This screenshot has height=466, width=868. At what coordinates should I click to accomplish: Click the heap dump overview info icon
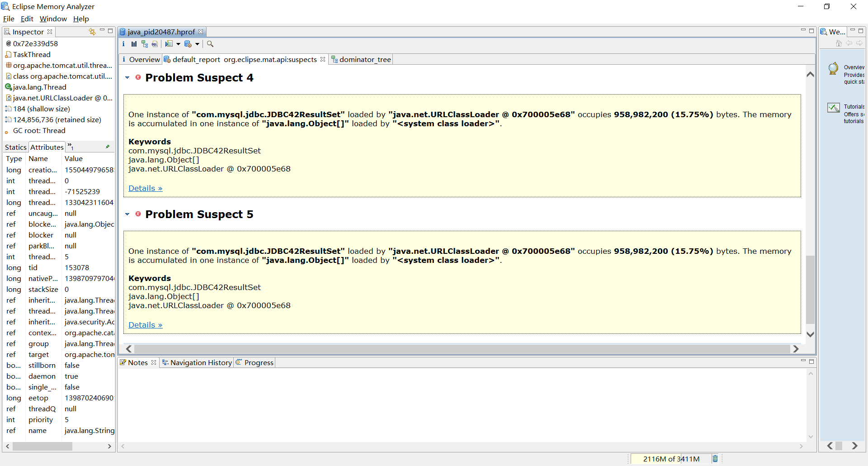click(x=123, y=44)
